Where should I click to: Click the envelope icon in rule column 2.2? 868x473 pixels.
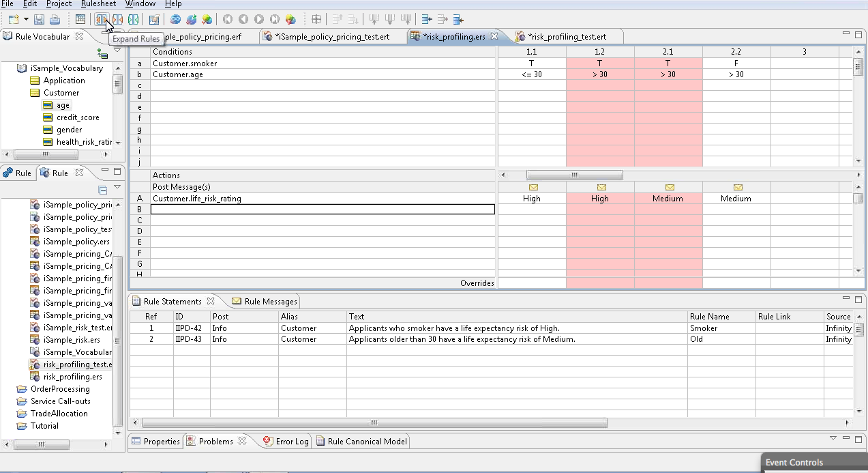(x=736, y=187)
